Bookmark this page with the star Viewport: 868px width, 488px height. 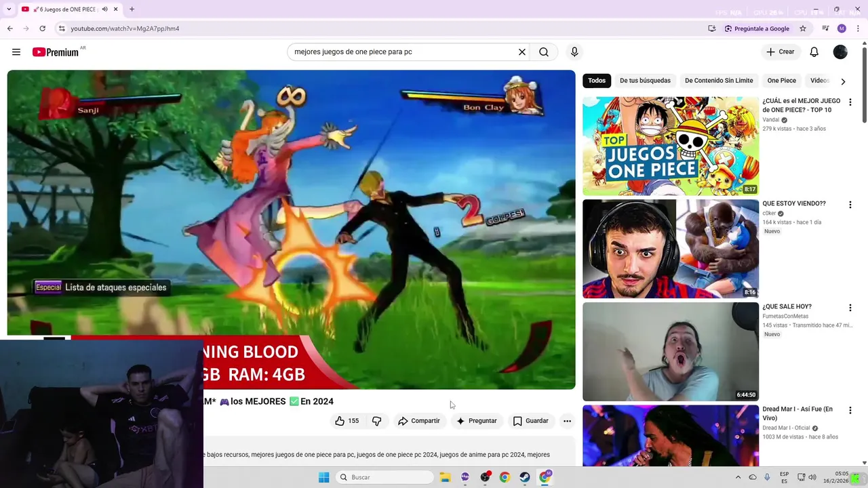coord(803,28)
